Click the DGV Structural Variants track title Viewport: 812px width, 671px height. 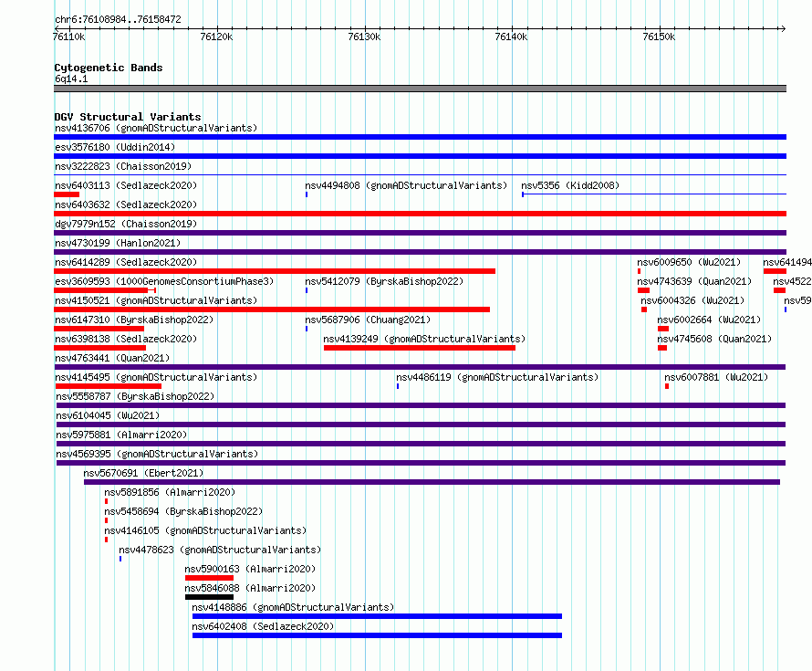128,117
